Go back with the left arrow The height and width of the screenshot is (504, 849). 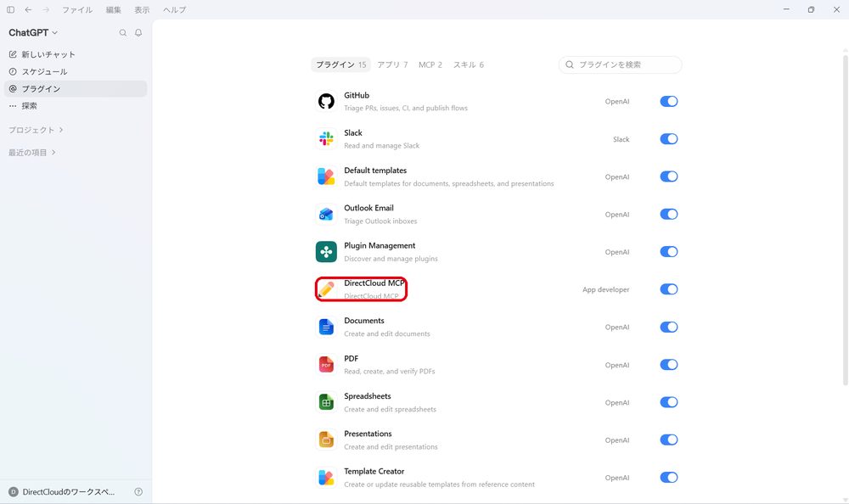(x=28, y=9)
